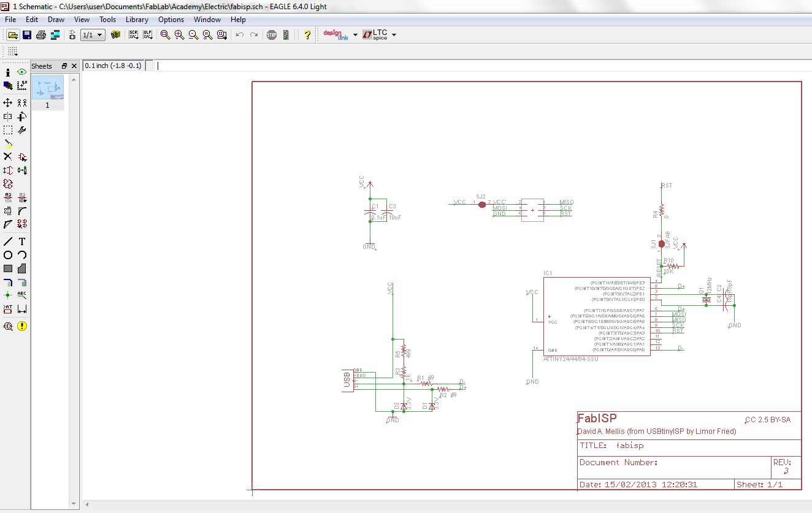Select the Miter tool
Viewport: 812px width, 513px height.
(22, 211)
